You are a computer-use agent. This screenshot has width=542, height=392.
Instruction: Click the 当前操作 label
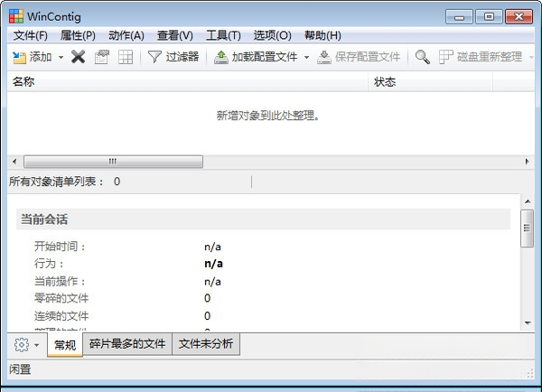(x=60, y=281)
